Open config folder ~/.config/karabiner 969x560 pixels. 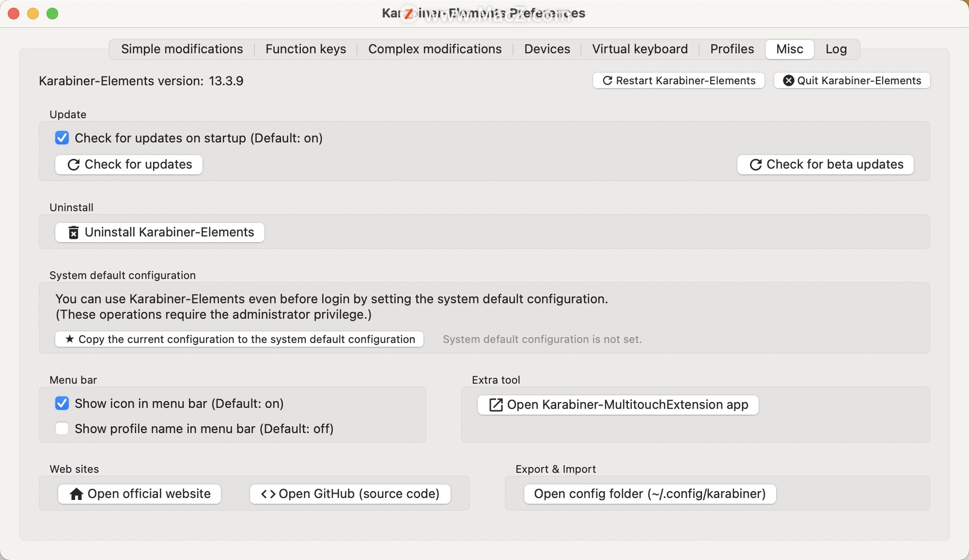click(650, 494)
